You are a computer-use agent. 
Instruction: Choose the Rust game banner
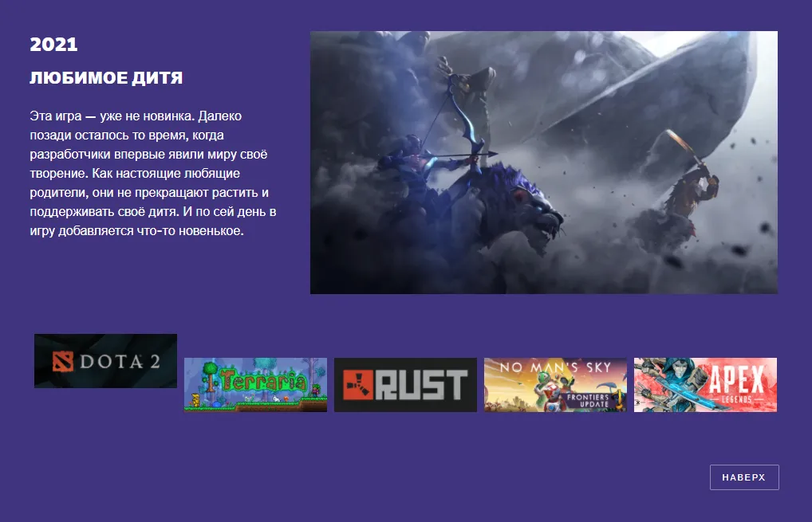tap(405, 384)
